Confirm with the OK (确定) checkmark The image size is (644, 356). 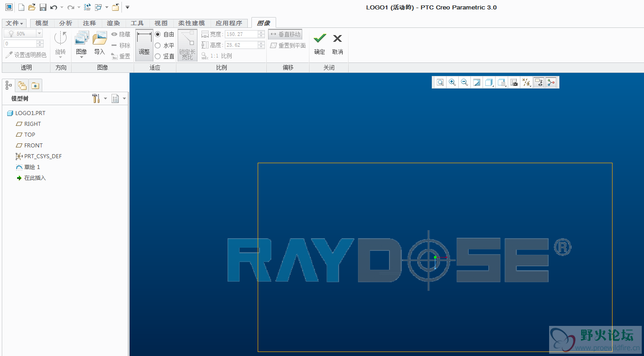(320, 44)
